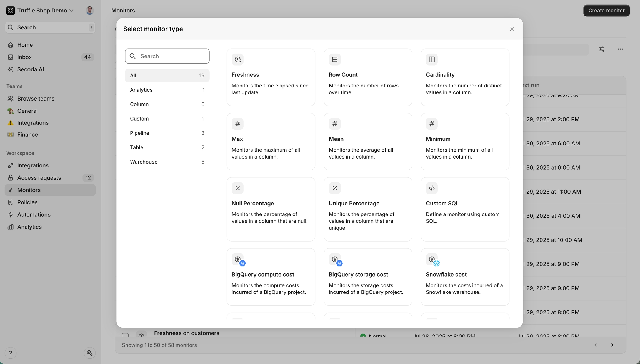Click the wrench tools icon in the sidebar footer
Image resolution: width=640 pixels, height=364 pixels.
(90, 353)
